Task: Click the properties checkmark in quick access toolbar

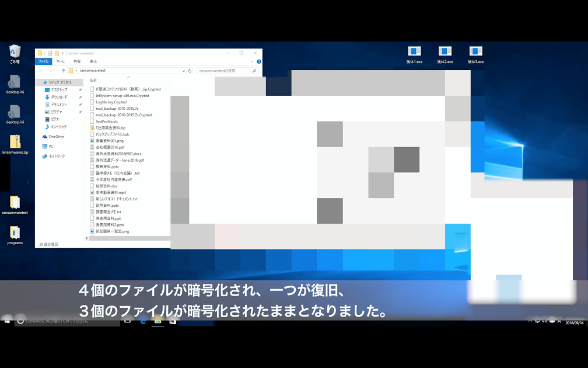Action: pos(50,53)
